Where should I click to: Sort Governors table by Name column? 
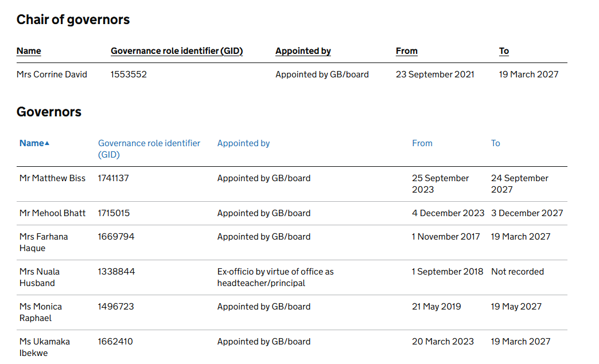(32, 143)
